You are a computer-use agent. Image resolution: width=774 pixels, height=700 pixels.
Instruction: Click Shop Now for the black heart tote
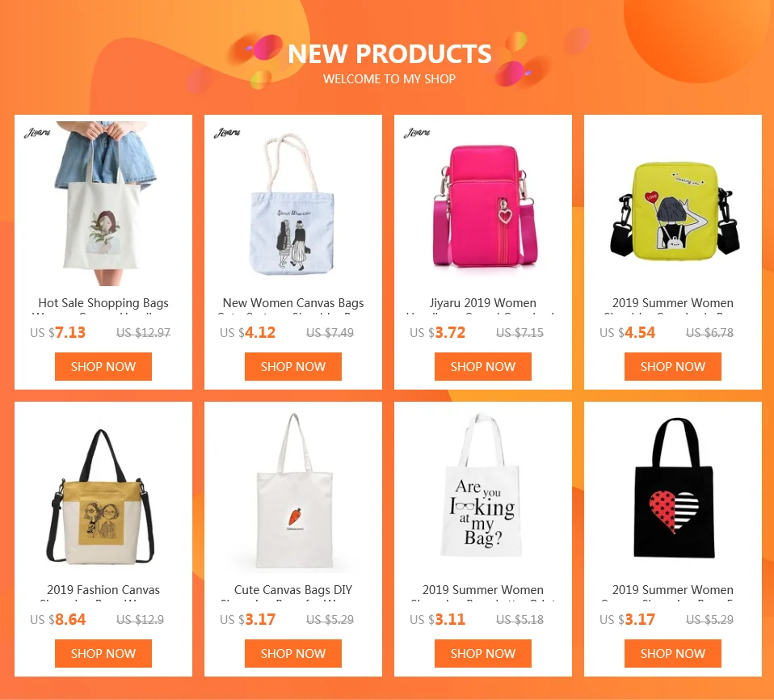point(673,654)
